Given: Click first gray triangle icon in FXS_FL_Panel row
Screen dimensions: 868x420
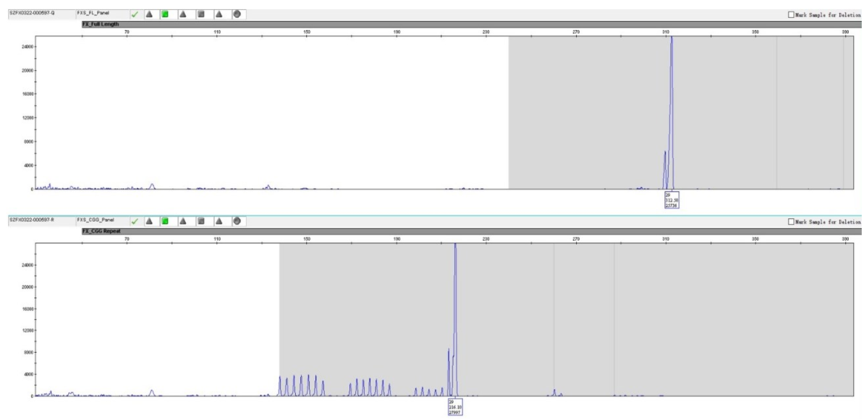Looking at the screenshot, I should pyautogui.click(x=149, y=14).
